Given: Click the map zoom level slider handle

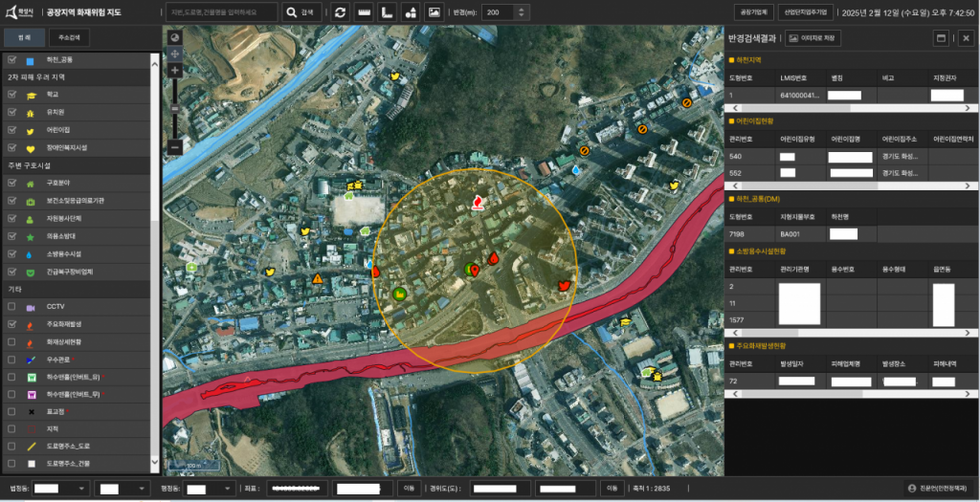Looking at the screenshot, I should [x=174, y=109].
